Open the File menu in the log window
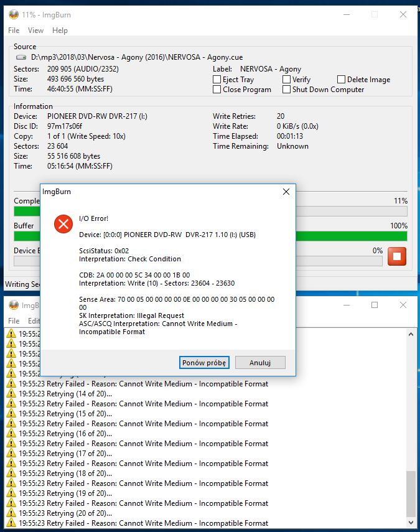This screenshot has width=420, height=532. (14, 321)
